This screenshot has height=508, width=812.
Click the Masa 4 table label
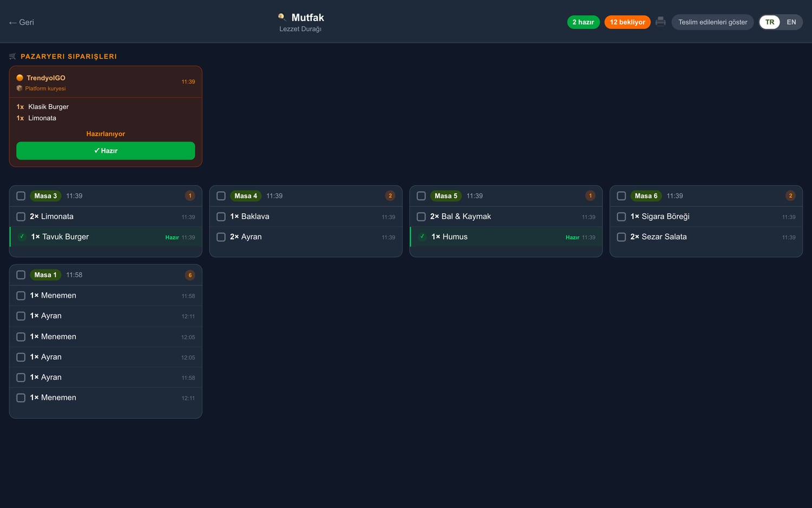pos(246,196)
